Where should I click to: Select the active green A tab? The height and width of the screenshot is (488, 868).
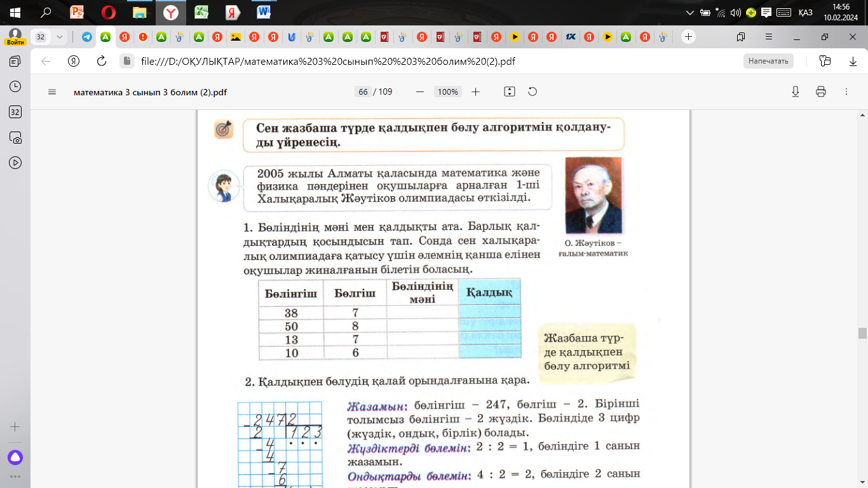point(105,37)
